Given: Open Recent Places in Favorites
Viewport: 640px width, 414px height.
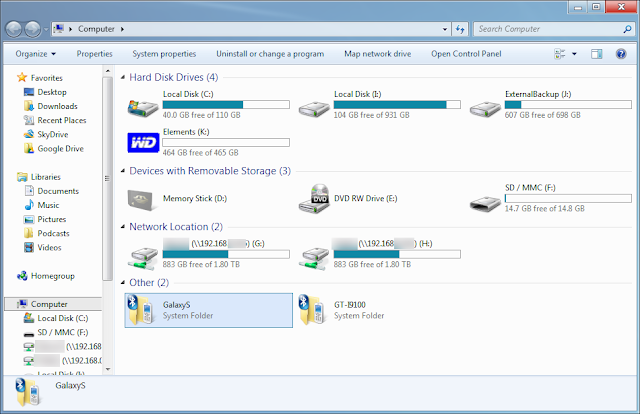Looking at the screenshot, I should (x=62, y=120).
